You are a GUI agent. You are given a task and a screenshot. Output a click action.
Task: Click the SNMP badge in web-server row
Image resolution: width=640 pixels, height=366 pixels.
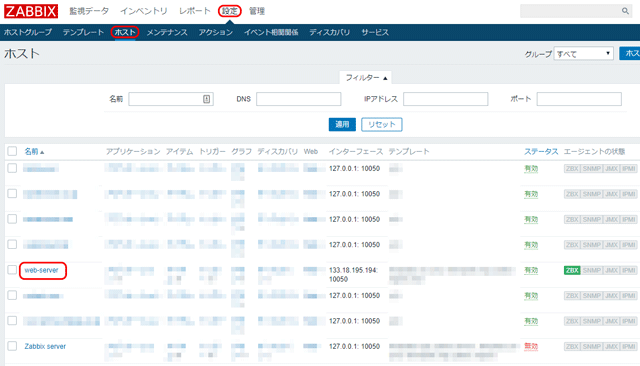591,270
